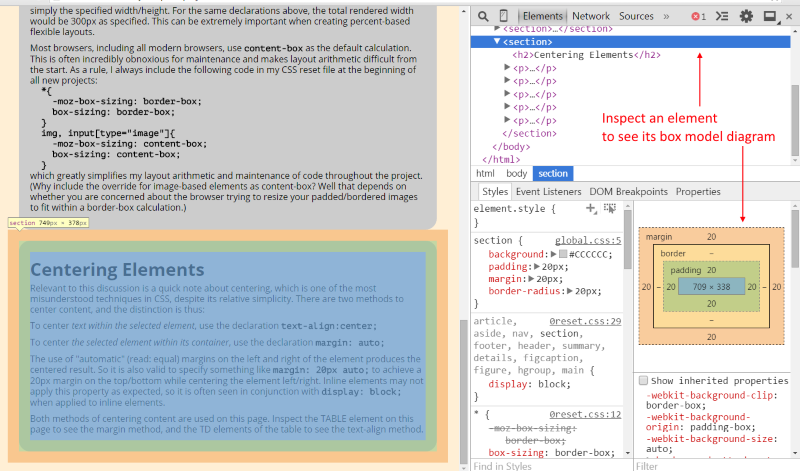Expand the fifth p element
This screenshot has width=800, height=471.
507,119
